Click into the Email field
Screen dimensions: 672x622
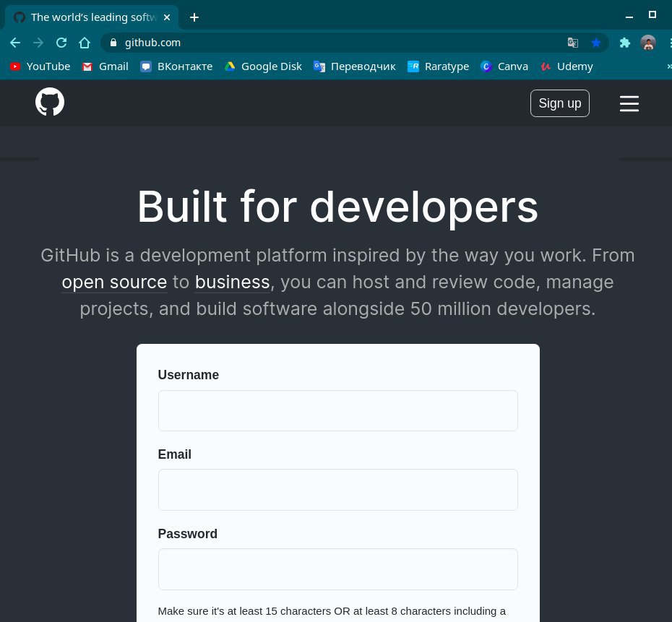[337, 490]
